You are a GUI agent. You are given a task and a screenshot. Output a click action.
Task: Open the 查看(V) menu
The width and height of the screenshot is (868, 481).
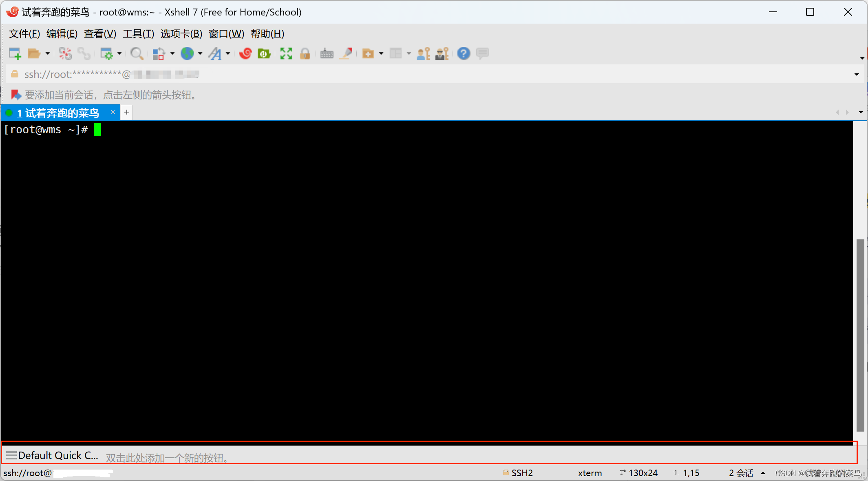click(100, 34)
